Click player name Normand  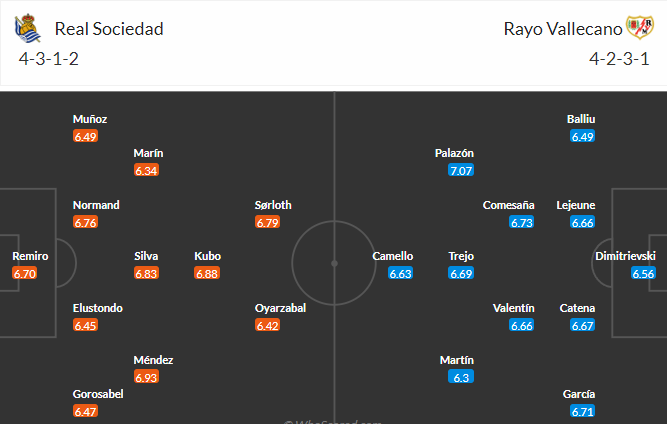(x=96, y=205)
